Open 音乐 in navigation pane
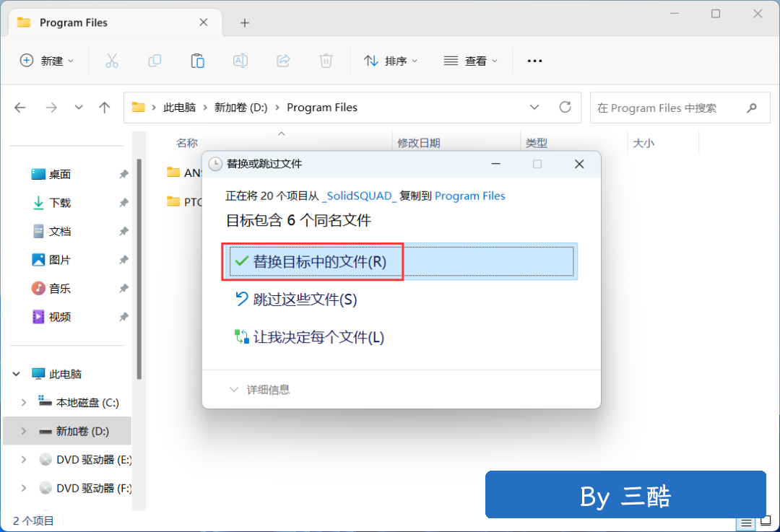Image resolution: width=780 pixels, height=532 pixels. pyautogui.click(x=60, y=288)
